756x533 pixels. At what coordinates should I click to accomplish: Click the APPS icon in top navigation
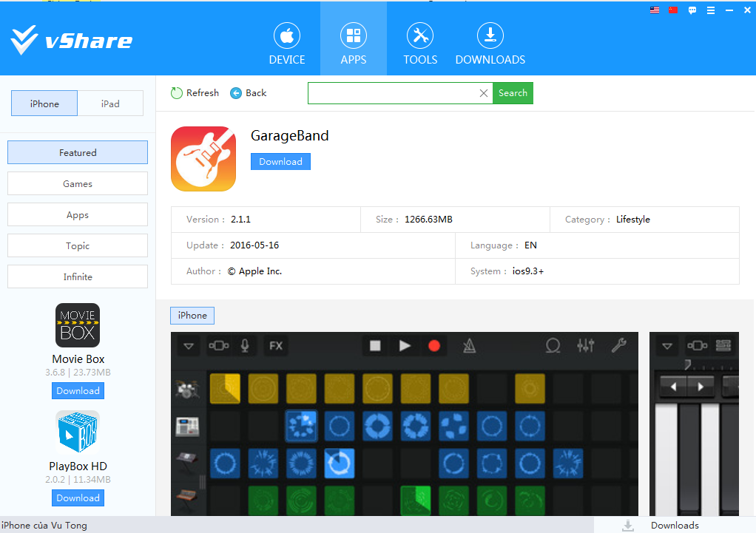(354, 36)
